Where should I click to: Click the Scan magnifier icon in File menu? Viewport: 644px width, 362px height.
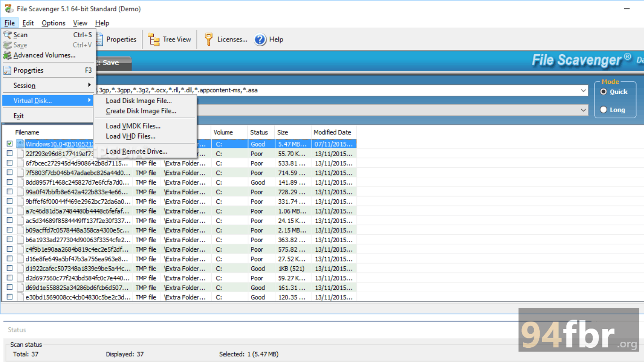click(x=7, y=34)
